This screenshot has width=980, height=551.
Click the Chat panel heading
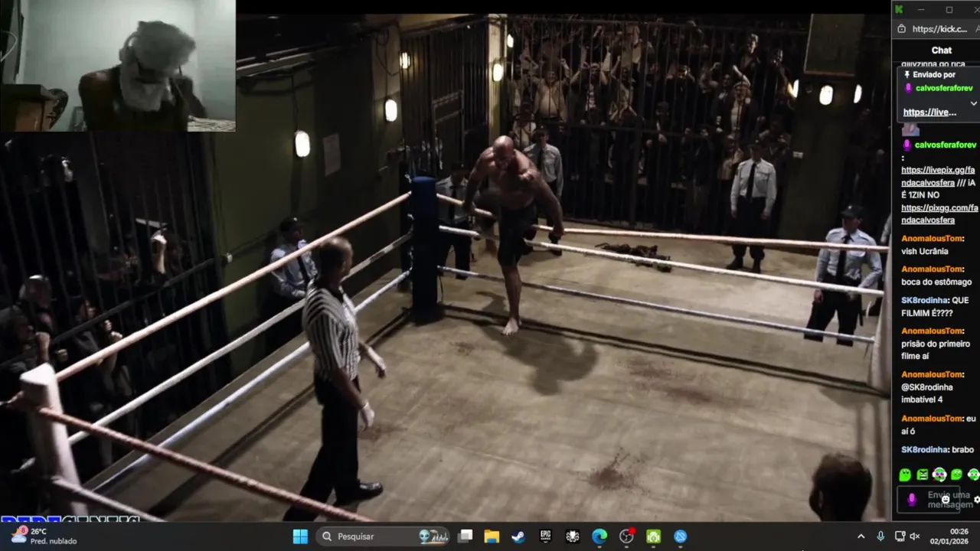coord(942,51)
